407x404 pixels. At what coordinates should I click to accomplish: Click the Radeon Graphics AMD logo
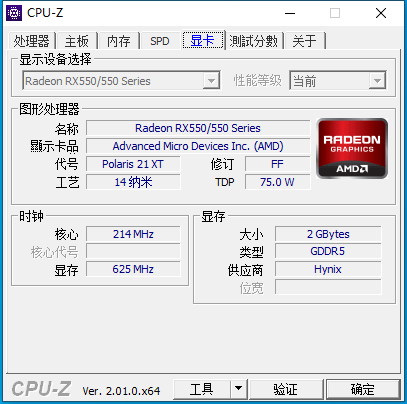(x=352, y=148)
